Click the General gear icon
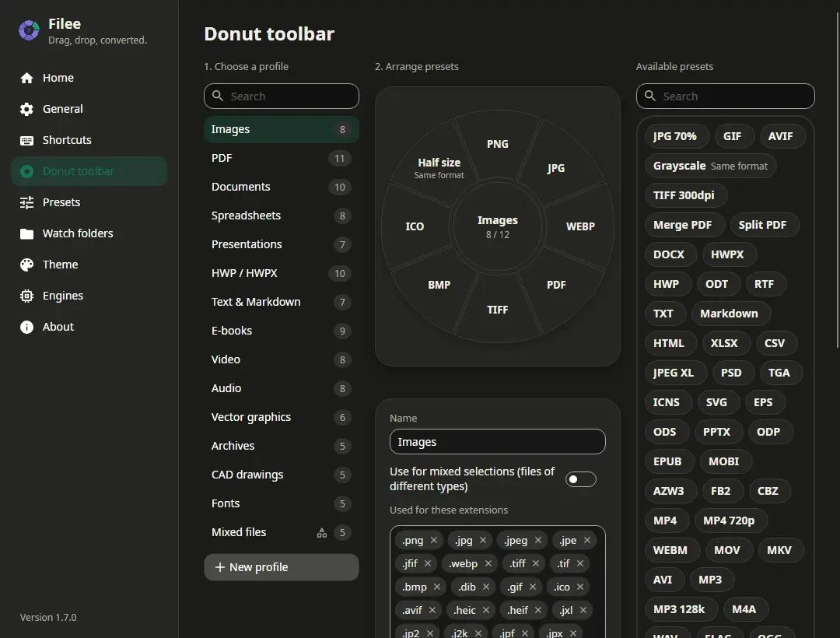840x638 pixels. (x=26, y=109)
